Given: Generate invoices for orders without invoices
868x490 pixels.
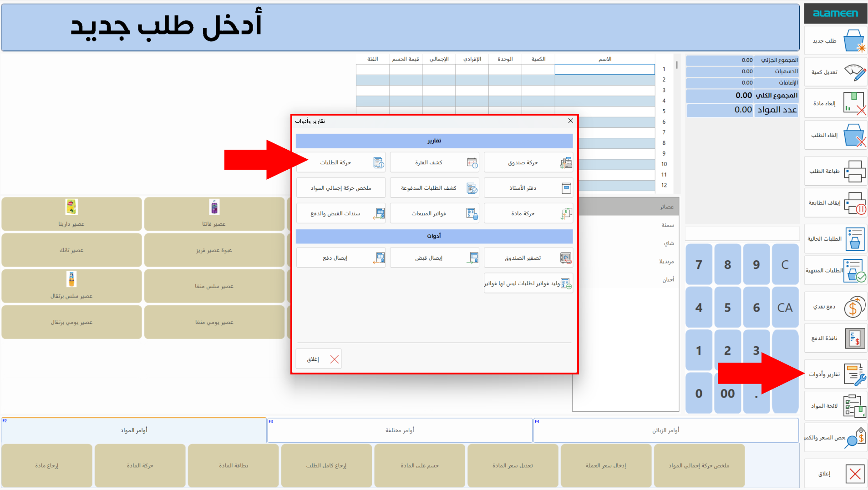Looking at the screenshot, I should (528, 283).
